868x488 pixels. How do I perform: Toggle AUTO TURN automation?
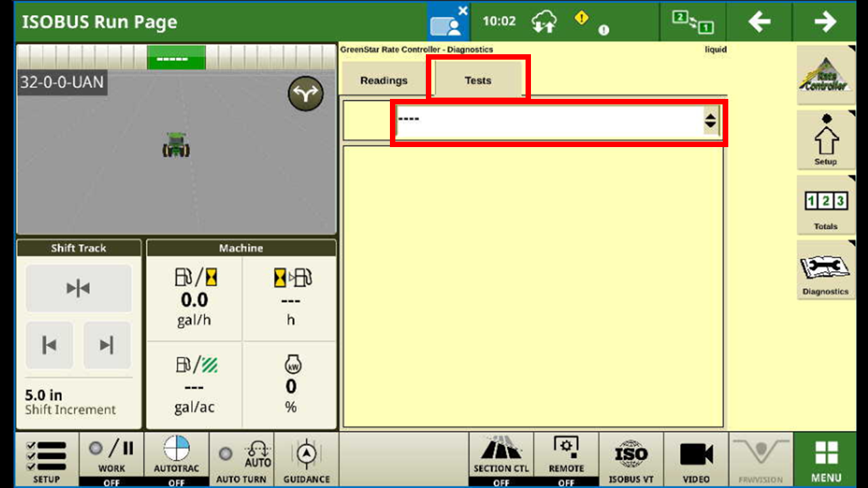[241, 460]
